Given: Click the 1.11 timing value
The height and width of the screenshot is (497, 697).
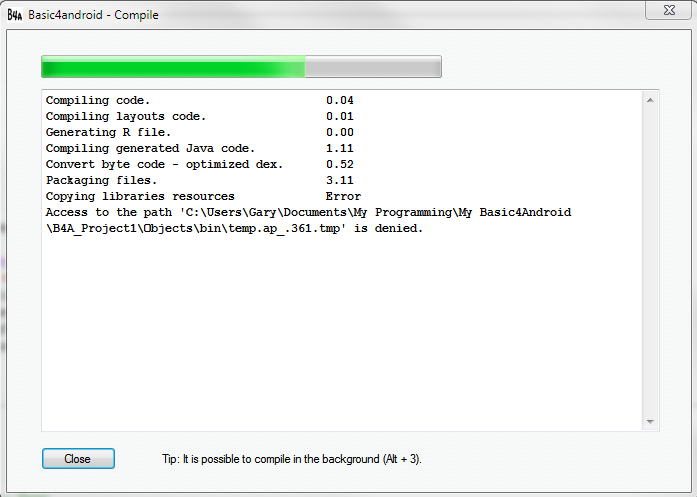Looking at the screenshot, I should pyautogui.click(x=340, y=148).
